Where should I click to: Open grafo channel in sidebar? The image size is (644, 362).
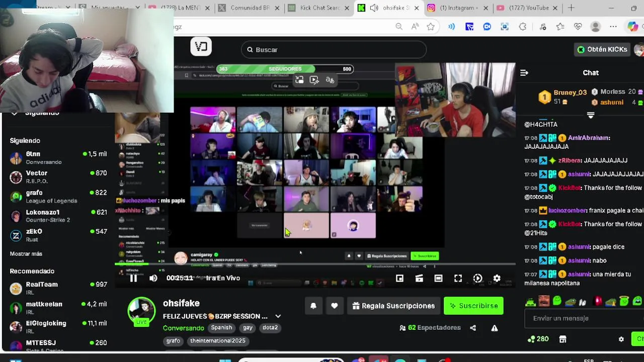pos(58,196)
